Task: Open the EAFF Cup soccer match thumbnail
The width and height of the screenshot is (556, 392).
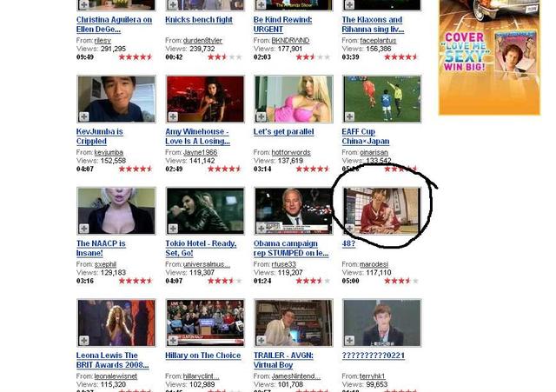Action: pyautogui.click(x=382, y=99)
